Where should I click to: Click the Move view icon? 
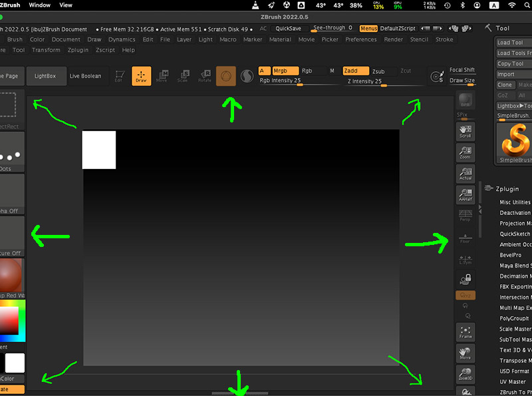tap(465, 353)
